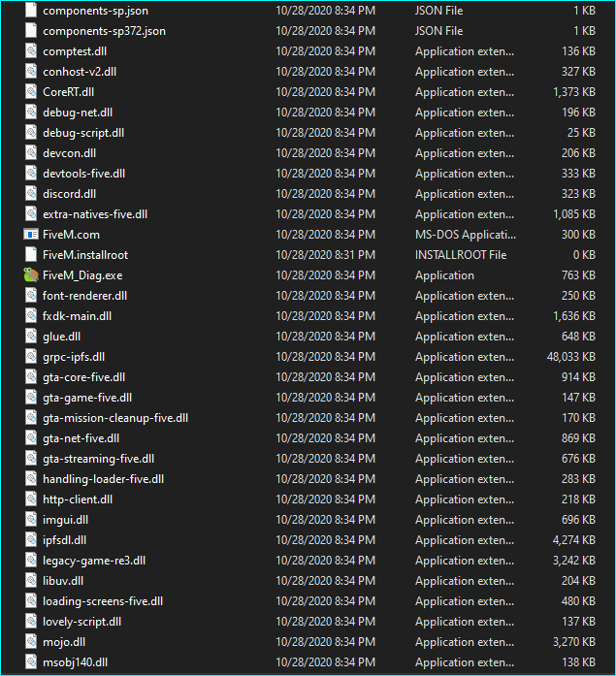
Task: Click the 136 KB size of comptest.dll
Action: (x=578, y=51)
